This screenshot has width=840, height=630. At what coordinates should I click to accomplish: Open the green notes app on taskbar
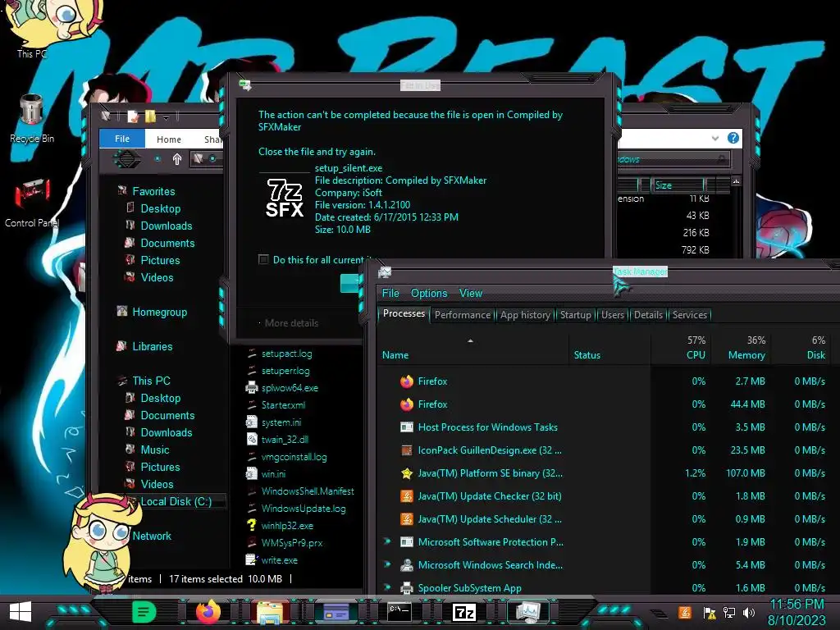pos(144,612)
